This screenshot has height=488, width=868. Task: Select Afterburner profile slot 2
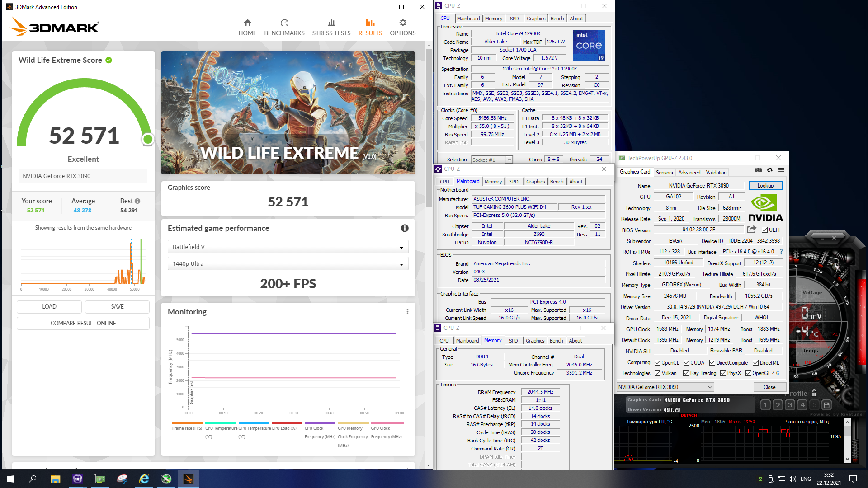(x=778, y=405)
